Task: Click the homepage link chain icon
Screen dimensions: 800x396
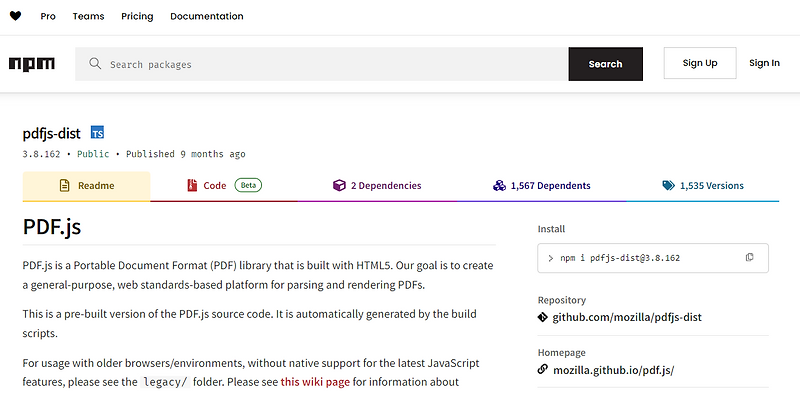Action: coord(543,369)
